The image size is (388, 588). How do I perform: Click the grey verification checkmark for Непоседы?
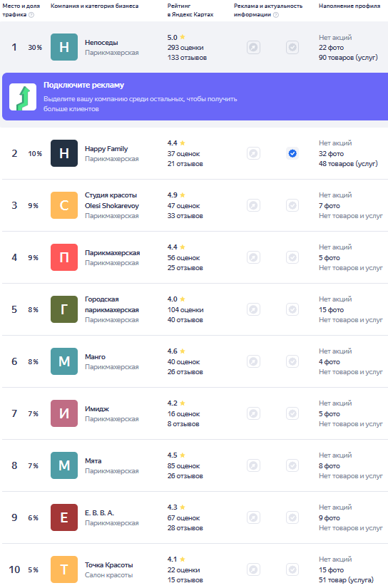coord(292,48)
